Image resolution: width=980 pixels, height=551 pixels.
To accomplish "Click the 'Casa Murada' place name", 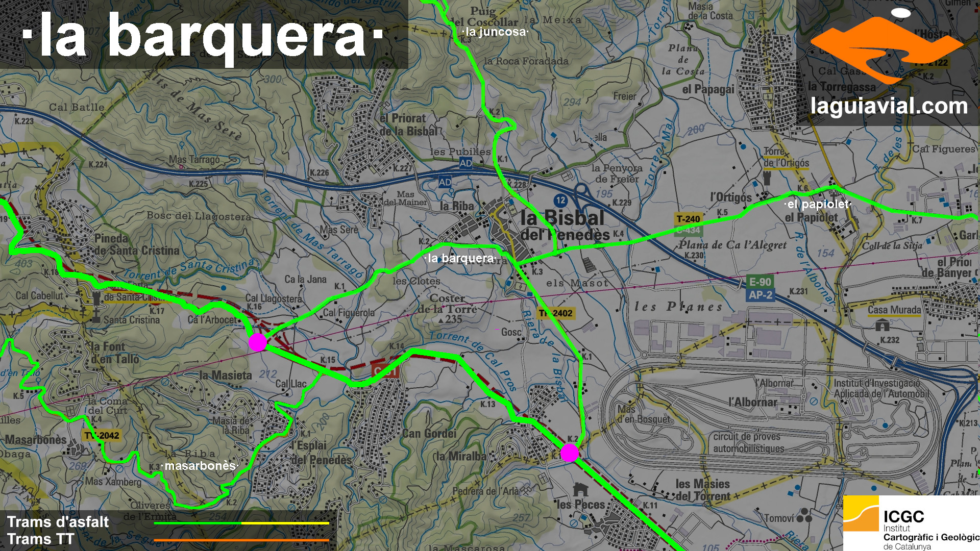I will point(894,310).
